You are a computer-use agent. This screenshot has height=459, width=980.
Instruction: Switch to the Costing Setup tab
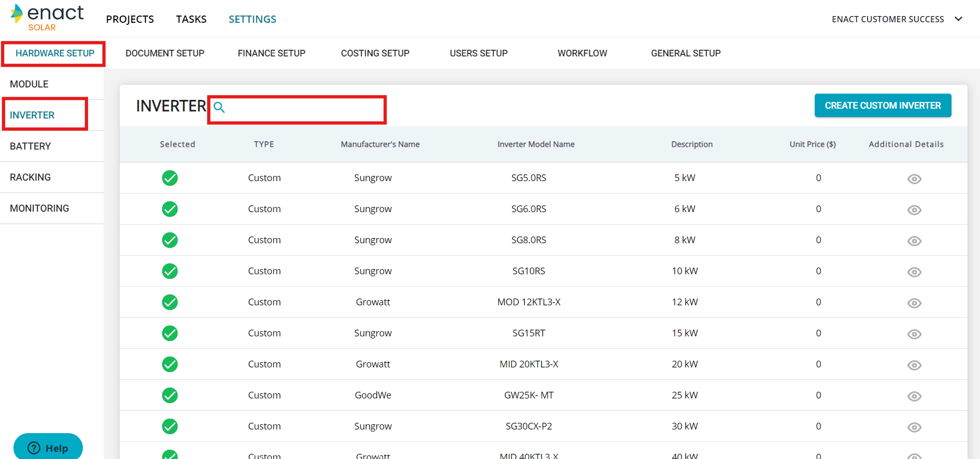tap(375, 53)
